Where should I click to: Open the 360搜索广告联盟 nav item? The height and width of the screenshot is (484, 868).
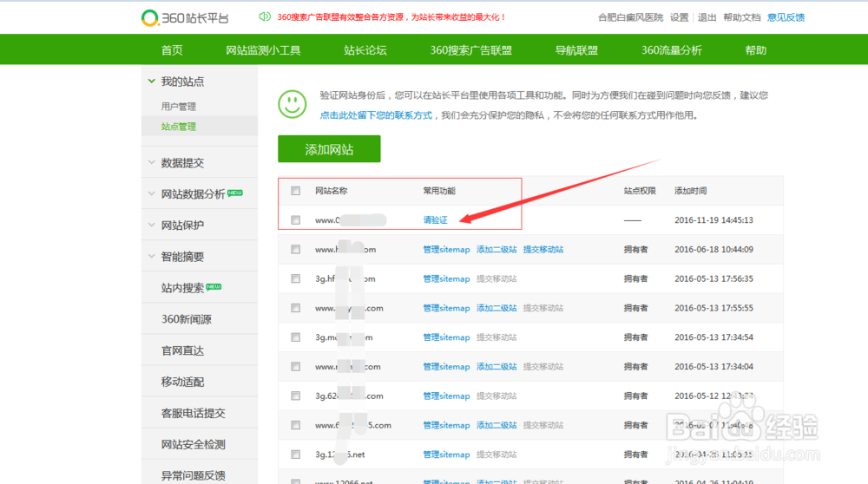[471, 50]
